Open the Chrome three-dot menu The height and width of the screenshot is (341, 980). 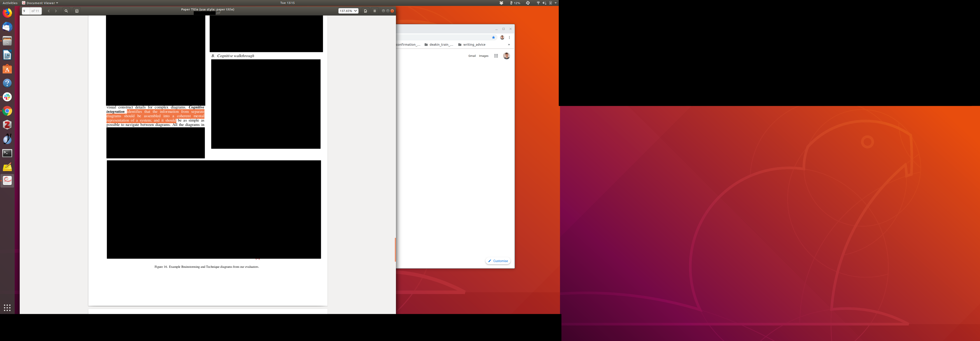coord(509,37)
